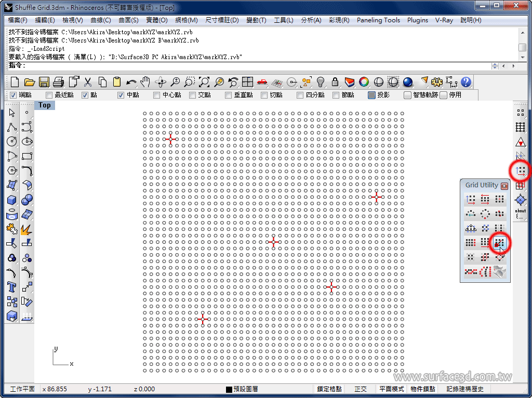This screenshot has height=398, width=532.
Task: Uncheck the 中點 osnap checkbox
Action: click(x=121, y=95)
